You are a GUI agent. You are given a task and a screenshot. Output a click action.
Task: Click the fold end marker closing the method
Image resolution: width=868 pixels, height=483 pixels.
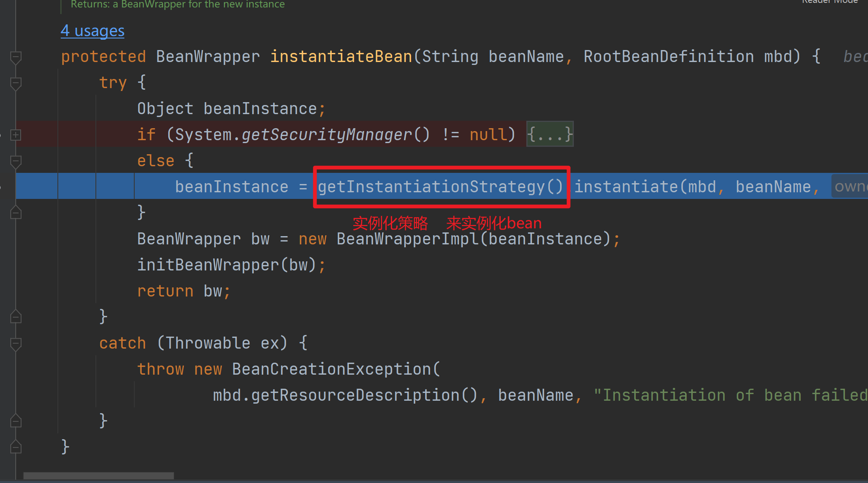16,447
